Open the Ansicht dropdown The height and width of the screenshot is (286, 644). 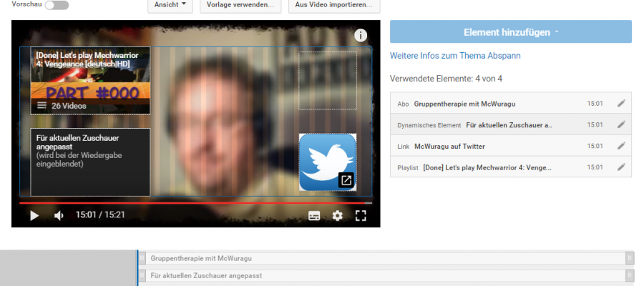tap(170, 5)
